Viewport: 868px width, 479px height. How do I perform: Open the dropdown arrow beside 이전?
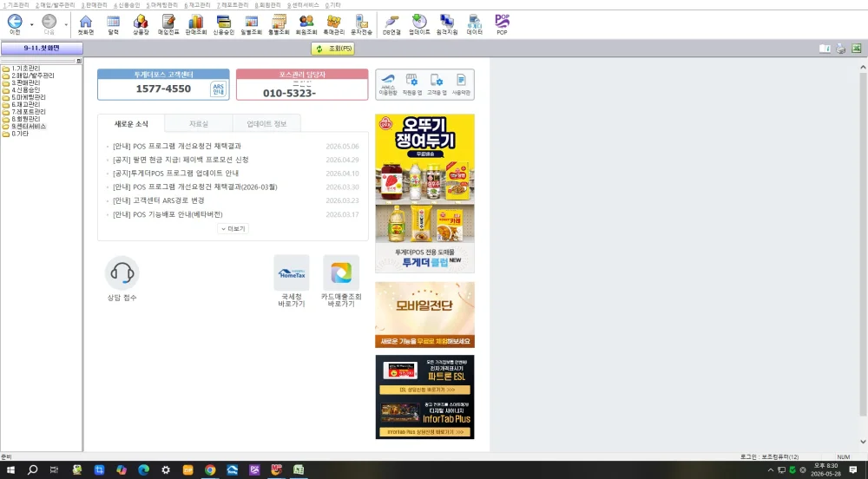[31, 25]
